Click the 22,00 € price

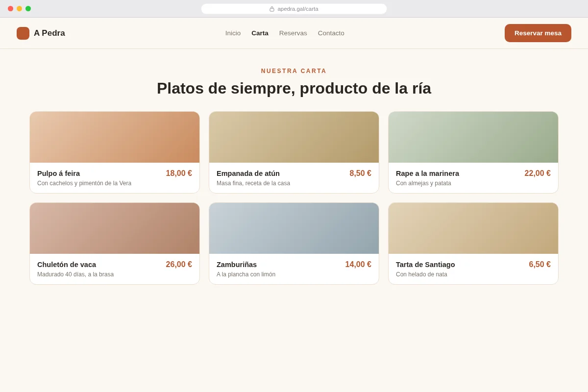(538, 173)
